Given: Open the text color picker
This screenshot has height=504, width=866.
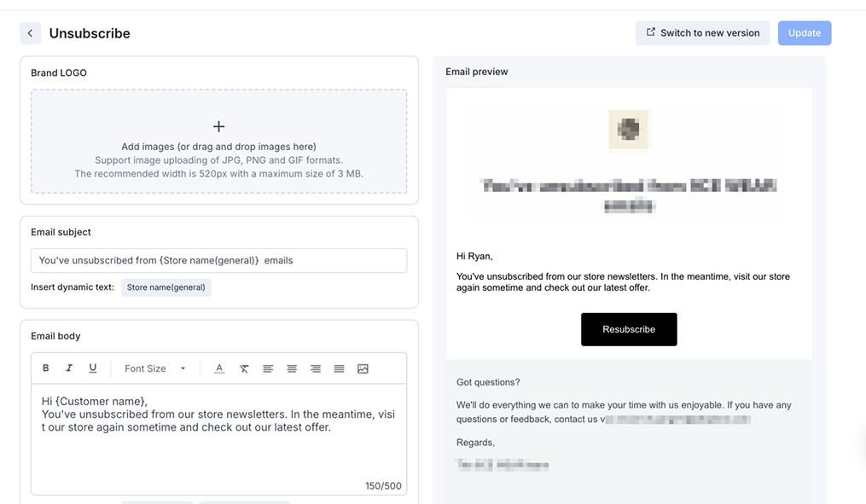Looking at the screenshot, I should tap(219, 368).
